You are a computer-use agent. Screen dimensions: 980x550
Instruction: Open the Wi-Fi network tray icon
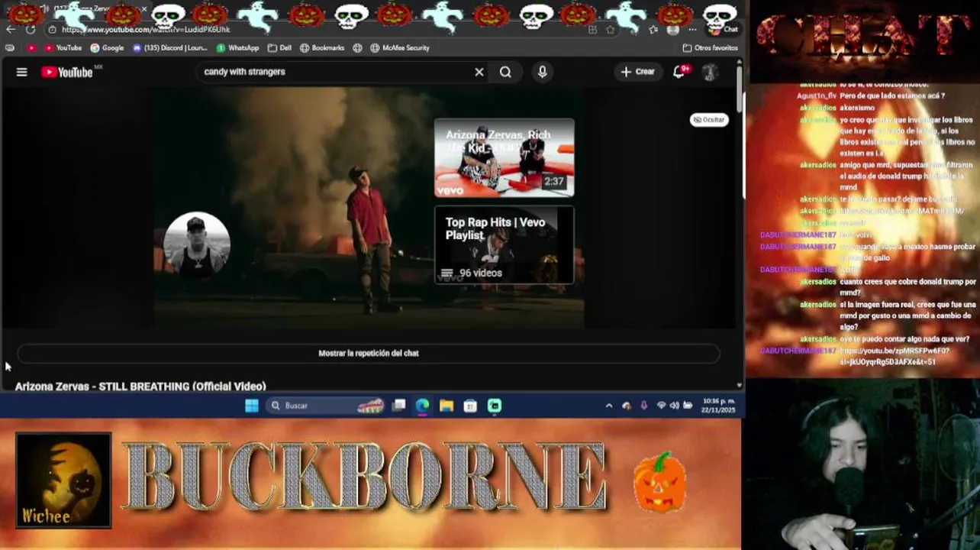pyautogui.click(x=661, y=406)
